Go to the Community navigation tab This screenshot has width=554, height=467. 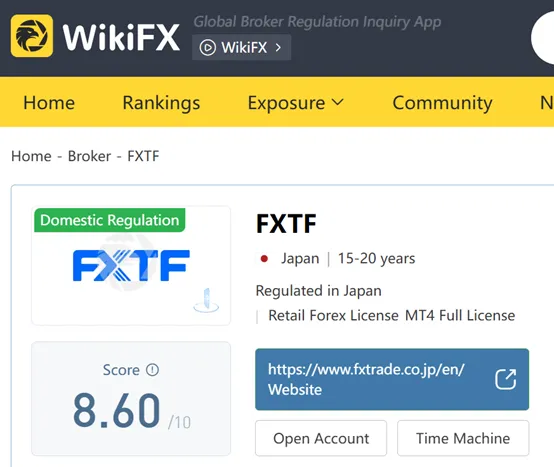click(x=442, y=103)
